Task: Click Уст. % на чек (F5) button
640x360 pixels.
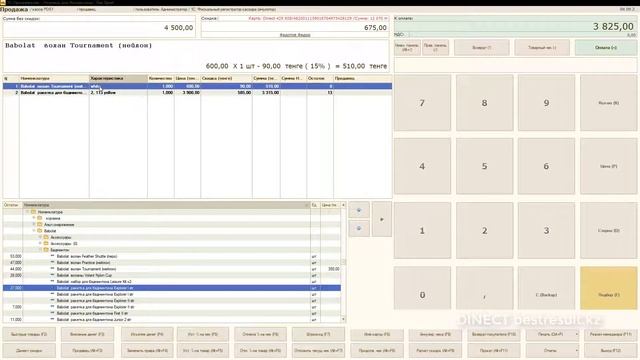Action: point(203,334)
